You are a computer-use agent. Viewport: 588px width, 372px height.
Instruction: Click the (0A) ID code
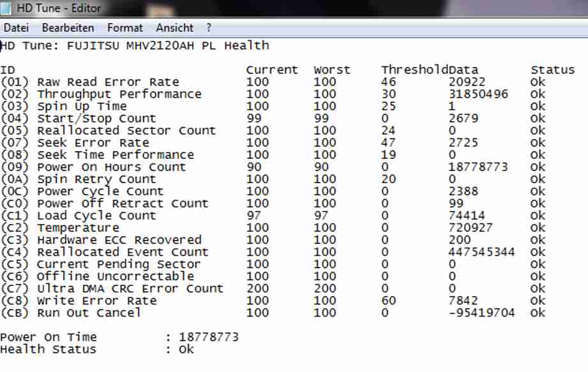(15, 179)
